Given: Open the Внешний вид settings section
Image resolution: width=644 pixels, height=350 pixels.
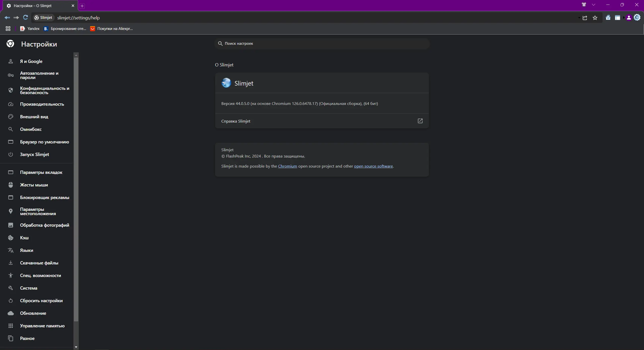Looking at the screenshot, I should click(34, 117).
